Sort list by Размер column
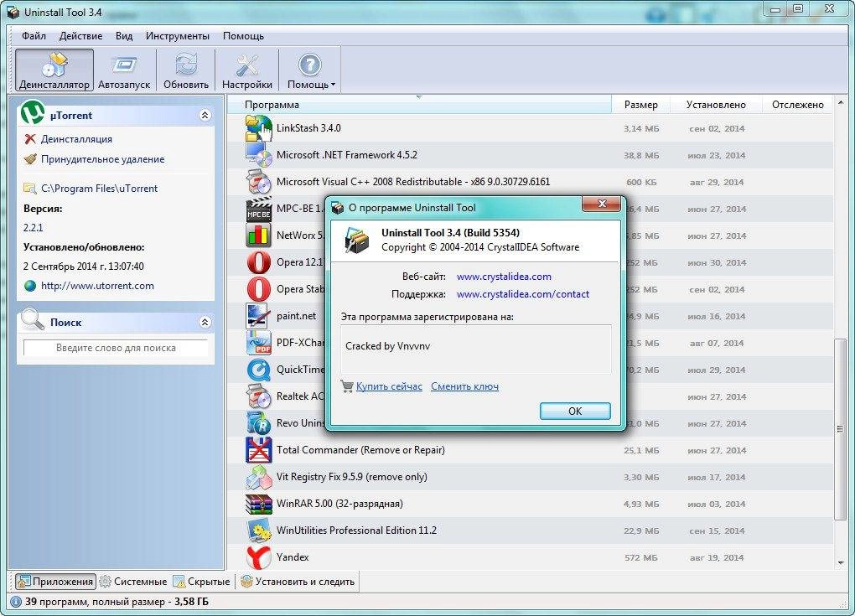Viewport: 855px width, 616px height. [640, 105]
